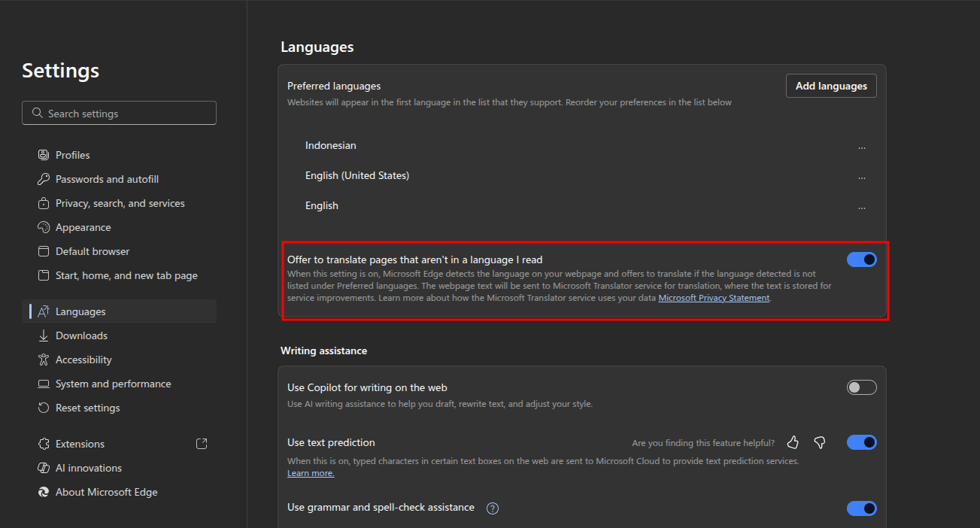Screen dimensions: 980x528
Task: Go to Privacy, search, and services
Action: [120, 203]
